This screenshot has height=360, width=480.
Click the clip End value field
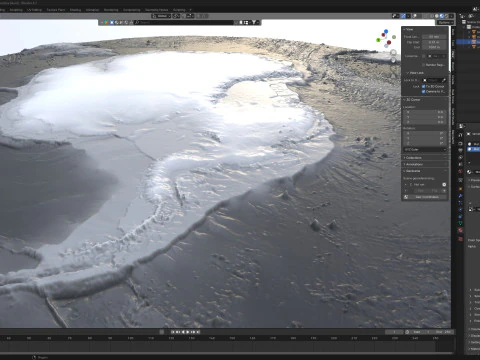[x=434, y=47]
